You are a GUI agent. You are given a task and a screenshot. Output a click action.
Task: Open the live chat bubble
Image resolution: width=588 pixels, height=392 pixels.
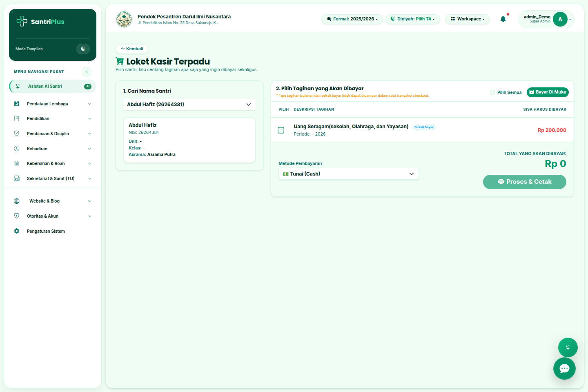tap(564, 368)
